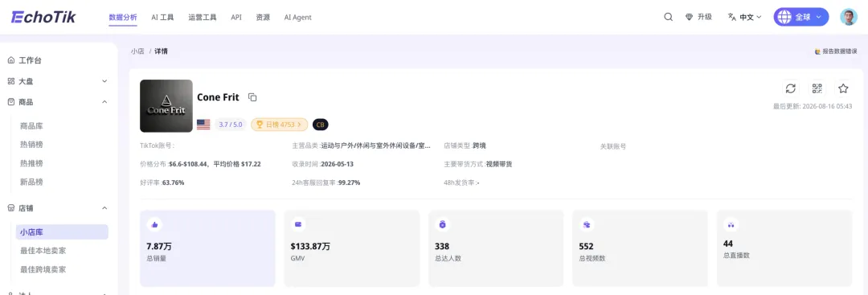Collapse the 商品 sidebar section

click(x=104, y=102)
